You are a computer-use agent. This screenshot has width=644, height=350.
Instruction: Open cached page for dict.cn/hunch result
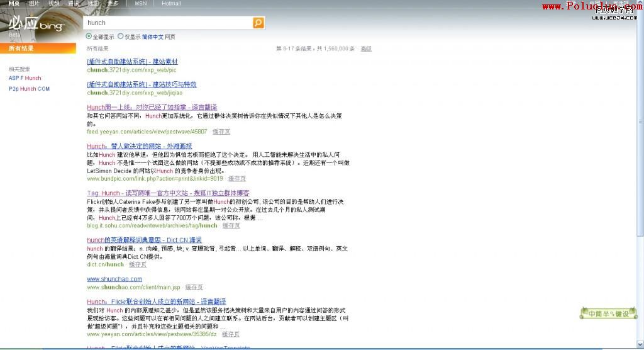(x=138, y=264)
